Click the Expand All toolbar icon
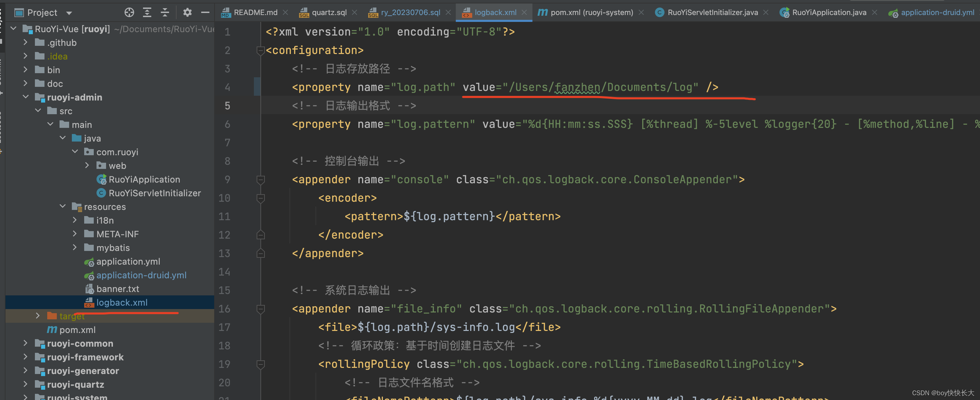This screenshot has width=980, height=400. pyautogui.click(x=147, y=13)
